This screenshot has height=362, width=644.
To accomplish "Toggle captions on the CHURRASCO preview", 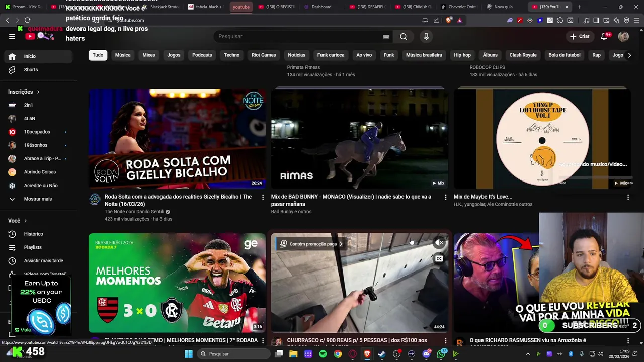I will pos(439,259).
